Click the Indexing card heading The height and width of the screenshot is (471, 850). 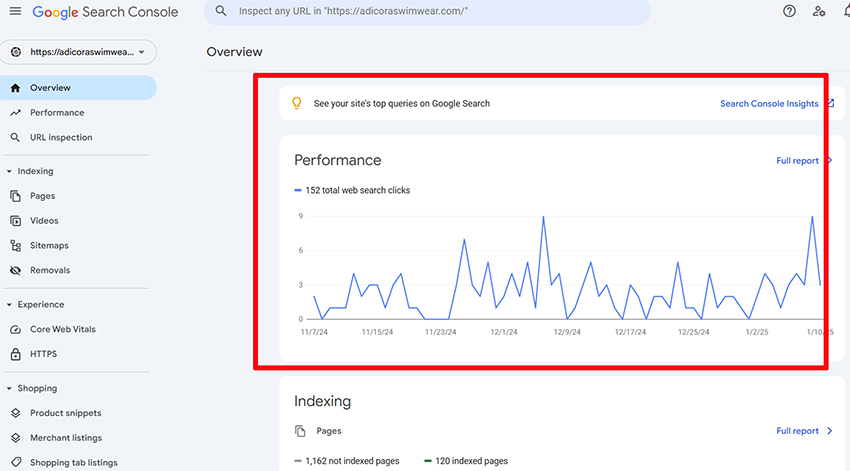click(323, 401)
